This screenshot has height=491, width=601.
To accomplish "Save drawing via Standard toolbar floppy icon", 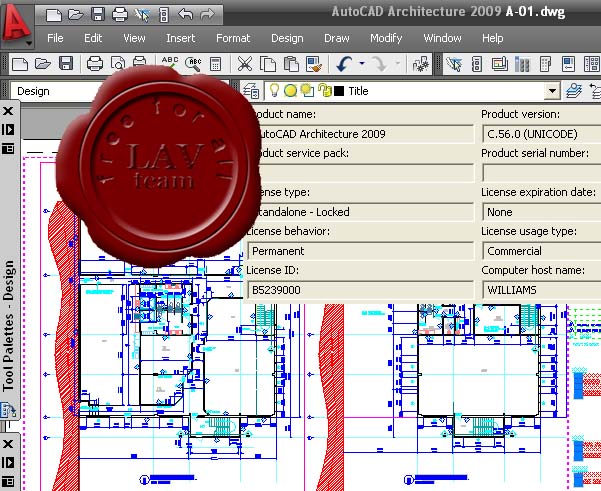I will click(x=66, y=63).
